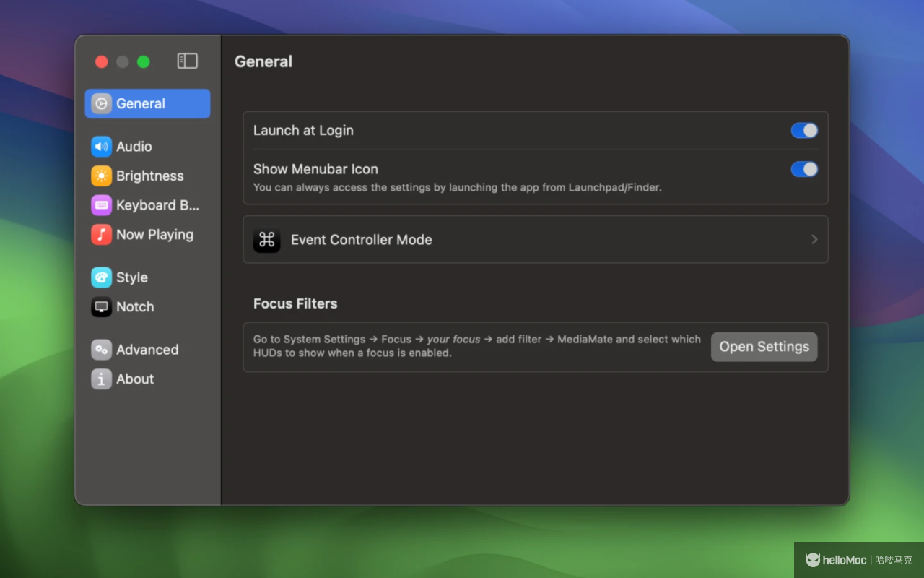Screen dimensions: 924x578
Task: Click the About info icon
Action: [101, 379]
